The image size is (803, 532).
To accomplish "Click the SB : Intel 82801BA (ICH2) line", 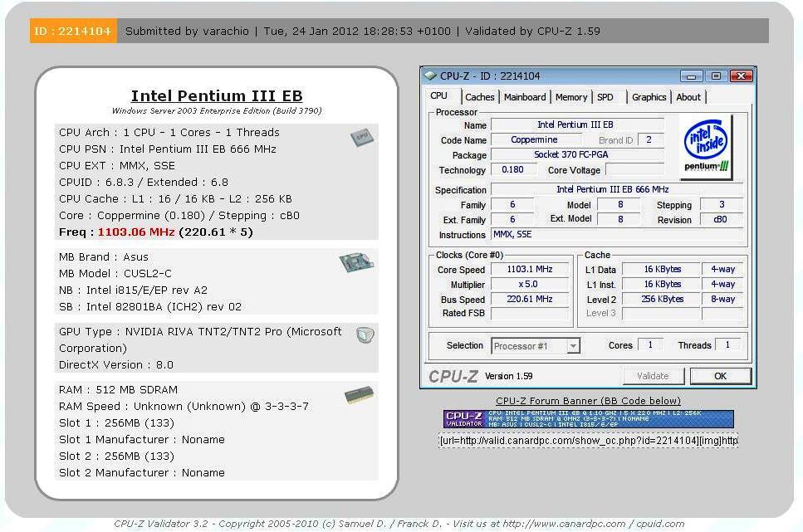I will click(150, 307).
